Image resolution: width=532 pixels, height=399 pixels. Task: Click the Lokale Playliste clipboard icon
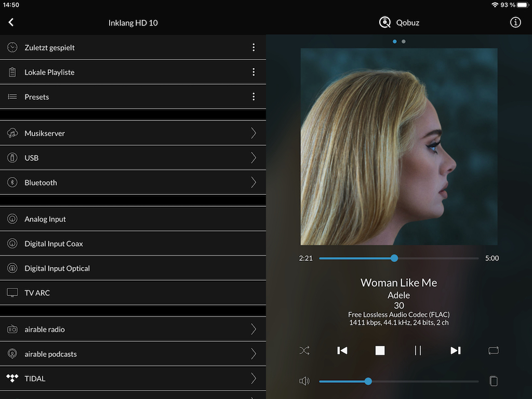(12, 72)
